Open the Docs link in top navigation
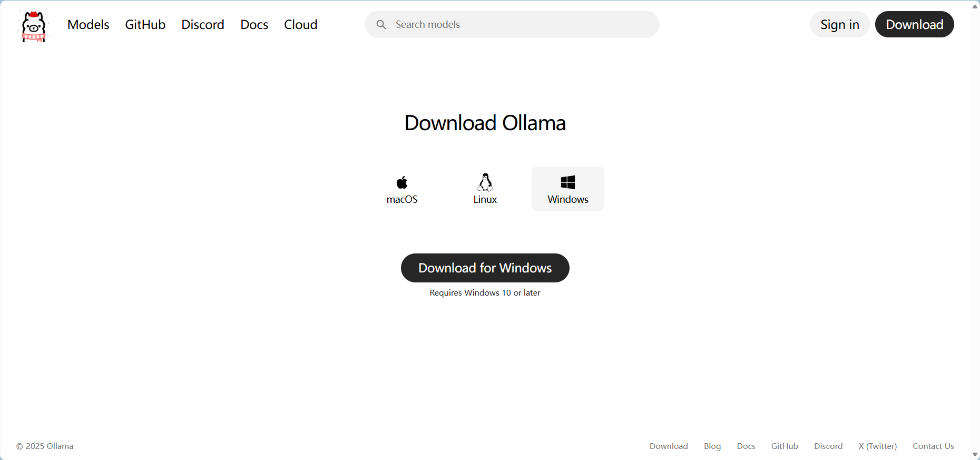The height and width of the screenshot is (460, 980). tap(254, 24)
